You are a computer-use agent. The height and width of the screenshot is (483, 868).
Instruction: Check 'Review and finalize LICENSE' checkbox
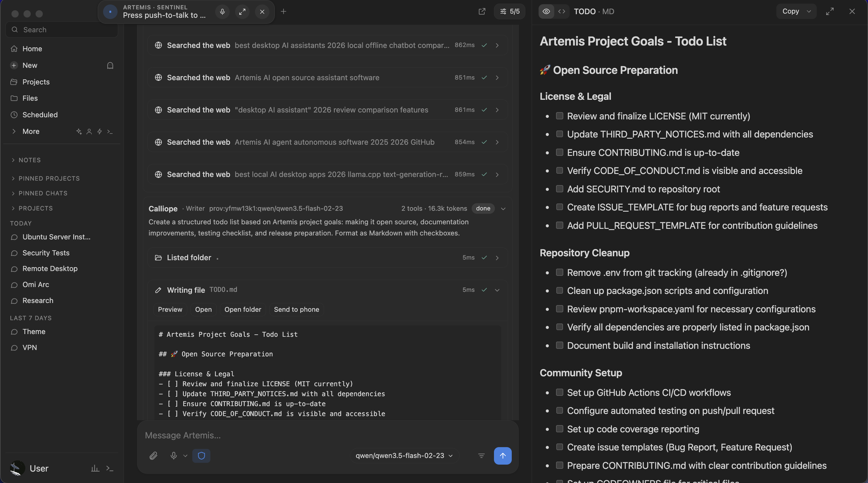[x=560, y=116]
